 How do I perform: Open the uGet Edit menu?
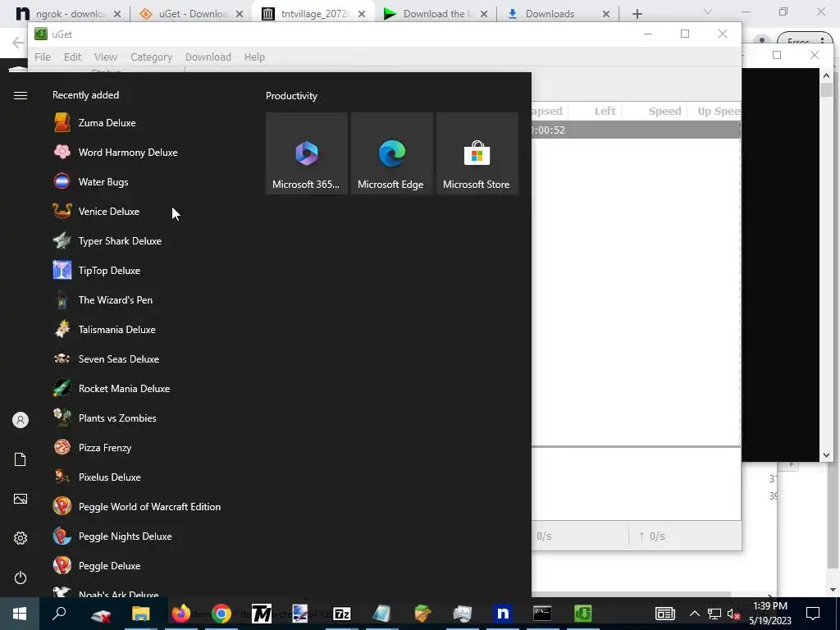pos(72,57)
